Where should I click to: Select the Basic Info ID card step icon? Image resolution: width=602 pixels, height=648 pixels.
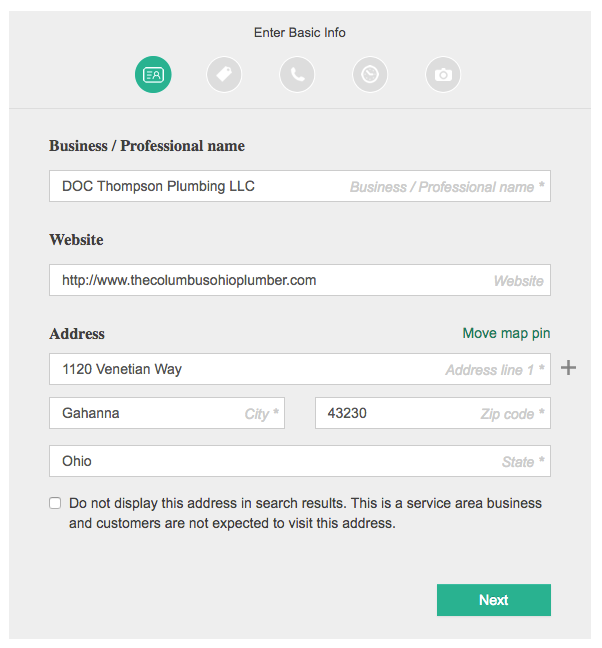point(153,74)
